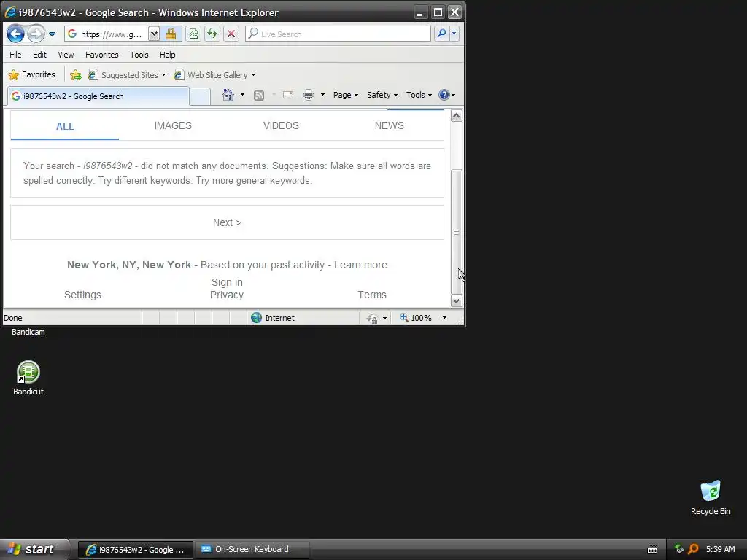Click the greyed Forward arrow button
The width and height of the screenshot is (747, 560).
coord(36,34)
